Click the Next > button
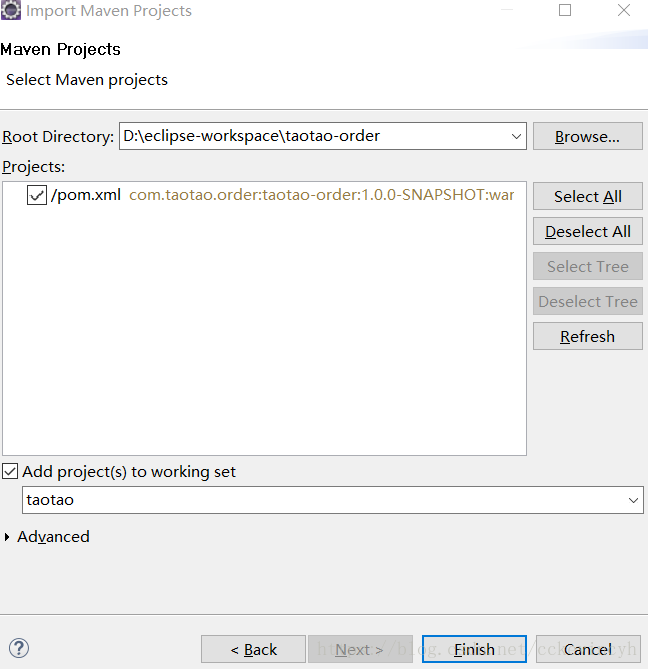The height and width of the screenshot is (669, 648). tap(360, 649)
